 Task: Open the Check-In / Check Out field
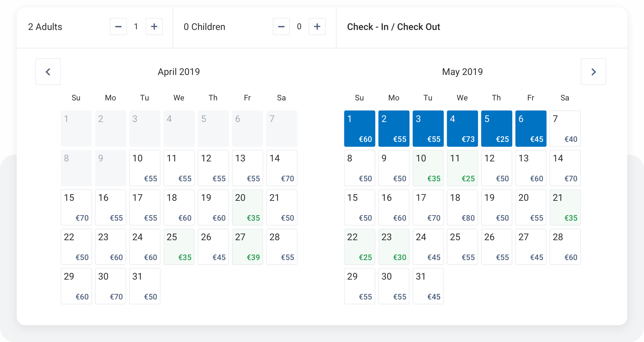393,26
